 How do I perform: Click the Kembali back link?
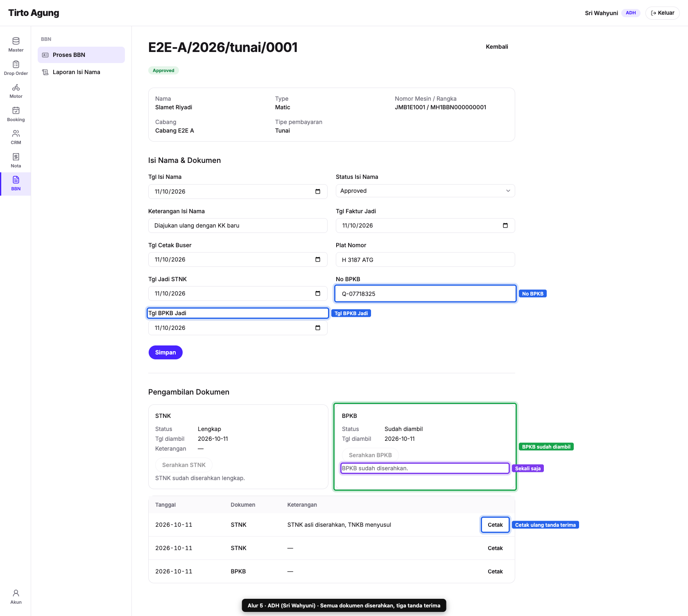click(x=497, y=47)
